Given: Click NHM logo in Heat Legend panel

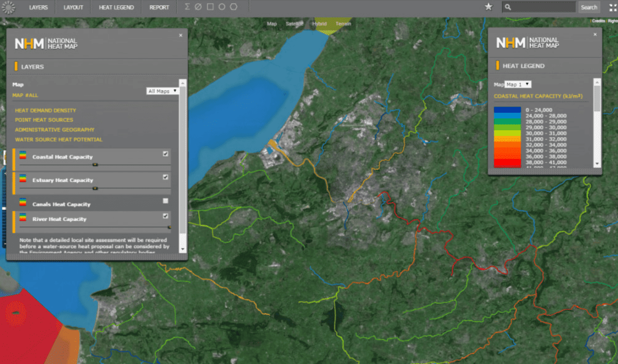Looking at the screenshot, I should [x=527, y=43].
